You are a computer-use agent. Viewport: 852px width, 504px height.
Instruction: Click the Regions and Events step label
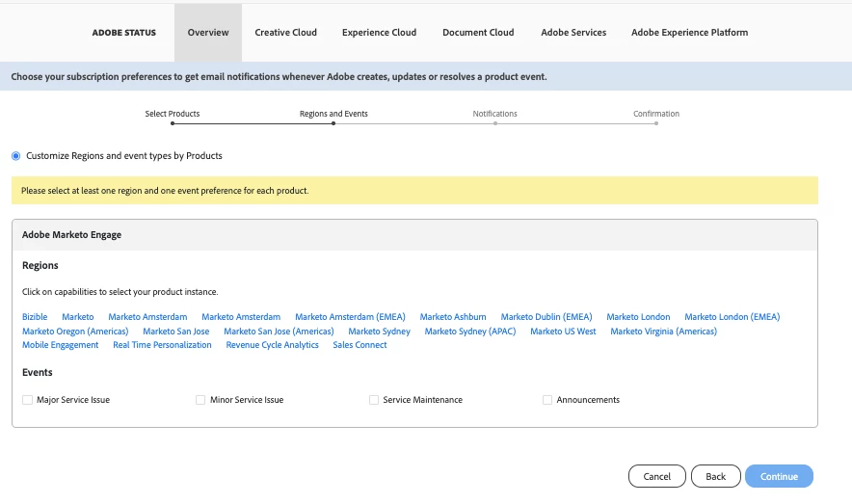(x=333, y=114)
